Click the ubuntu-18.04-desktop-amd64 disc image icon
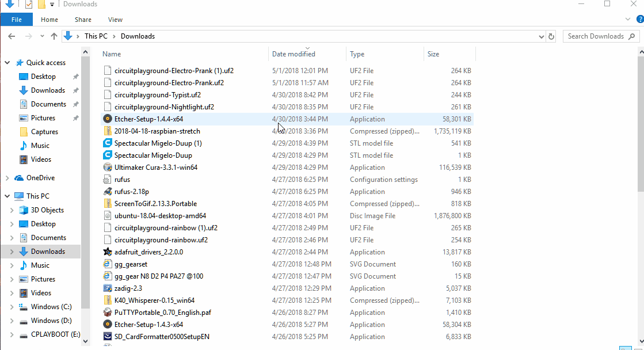The height and width of the screenshot is (350, 644). point(107,216)
